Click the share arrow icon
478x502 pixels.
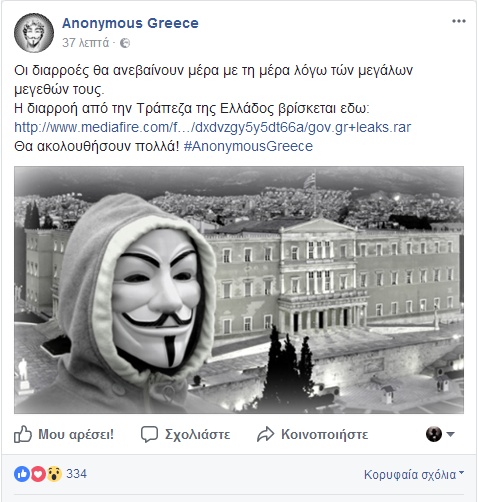[x=265, y=434]
